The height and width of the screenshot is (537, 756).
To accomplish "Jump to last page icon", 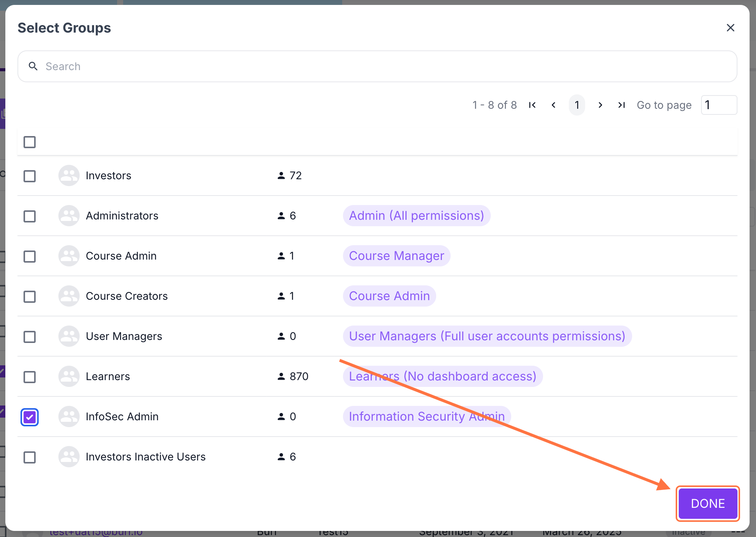I will 621,105.
